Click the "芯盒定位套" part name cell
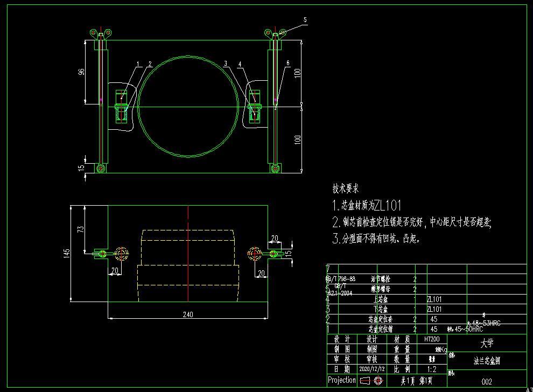This screenshot has height=392, width=533. tap(381, 319)
